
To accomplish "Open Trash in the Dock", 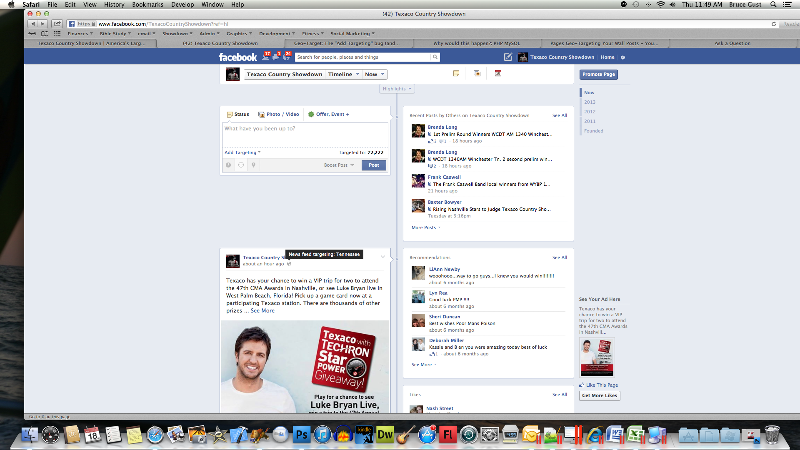I will click(772, 435).
